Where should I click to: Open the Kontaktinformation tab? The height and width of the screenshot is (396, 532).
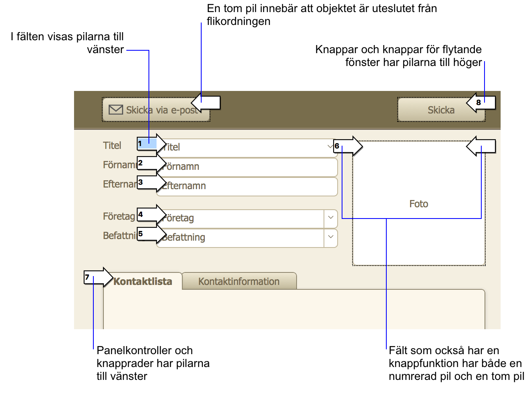pos(239,281)
